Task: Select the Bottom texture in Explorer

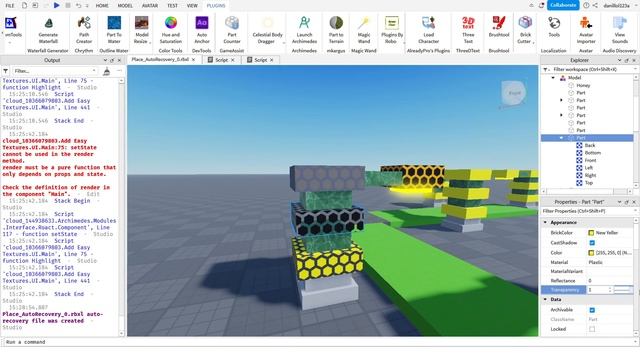Action: [x=593, y=153]
